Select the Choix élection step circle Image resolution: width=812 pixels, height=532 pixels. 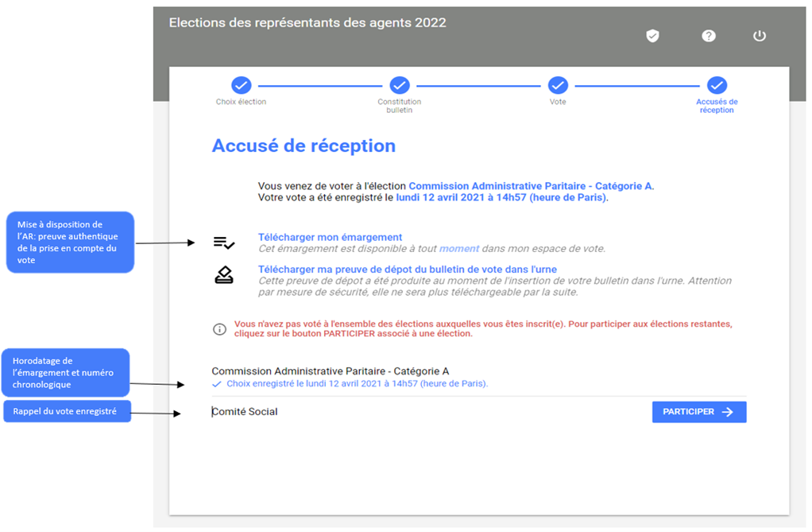point(242,85)
